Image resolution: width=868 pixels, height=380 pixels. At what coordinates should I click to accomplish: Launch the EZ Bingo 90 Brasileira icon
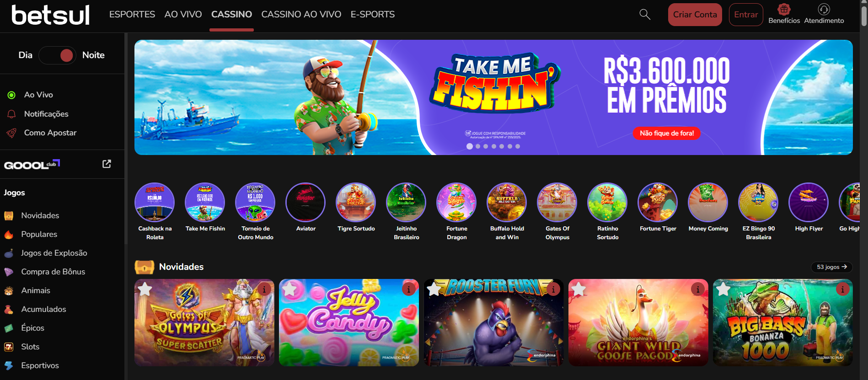coord(758,203)
